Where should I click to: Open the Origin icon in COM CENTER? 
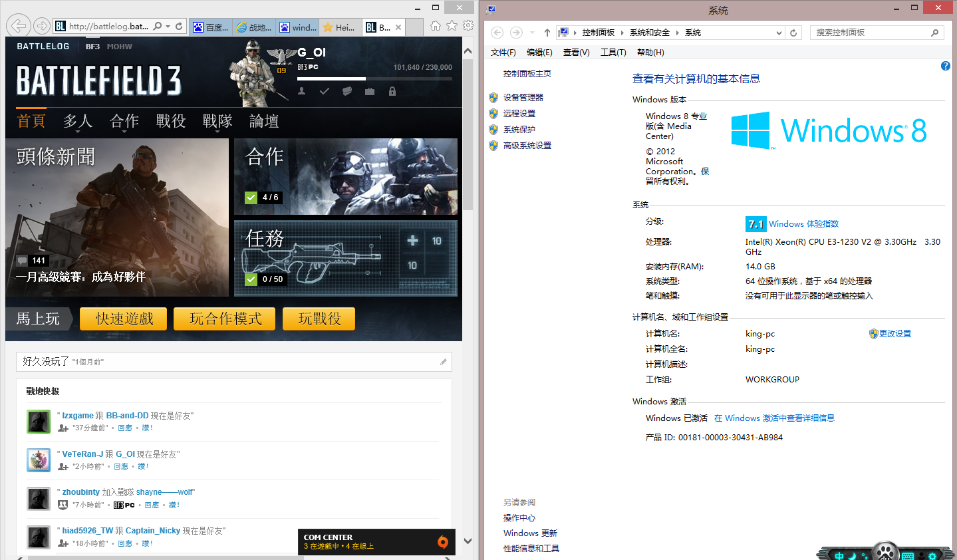[443, 542]
